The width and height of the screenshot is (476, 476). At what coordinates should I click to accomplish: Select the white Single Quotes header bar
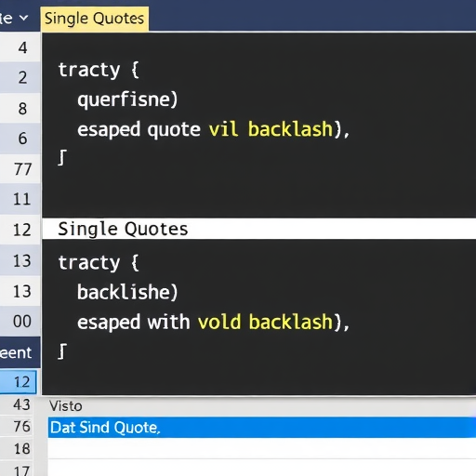(258, 229)
